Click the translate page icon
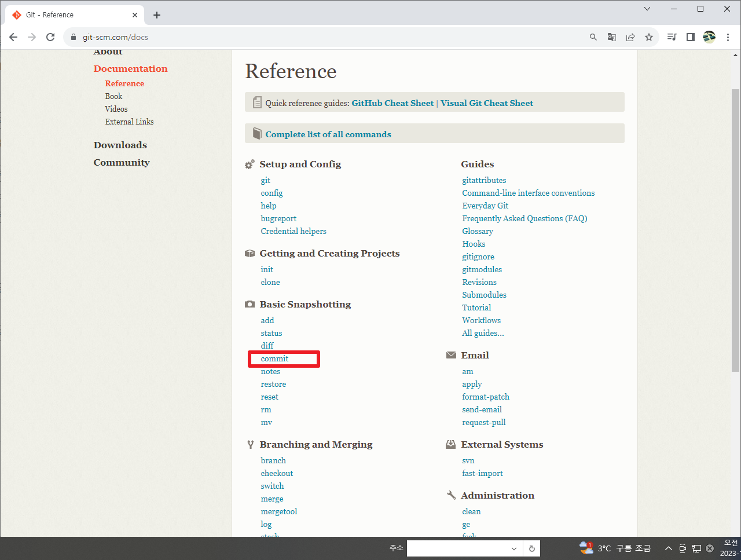This screenshot has height=560, width=741. click(x=612, y=37)
